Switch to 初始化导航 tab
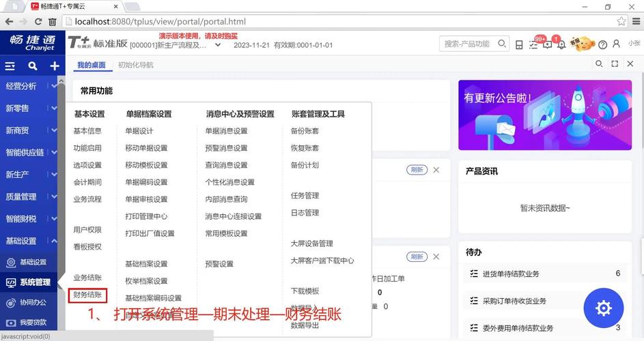 (135, 65)
